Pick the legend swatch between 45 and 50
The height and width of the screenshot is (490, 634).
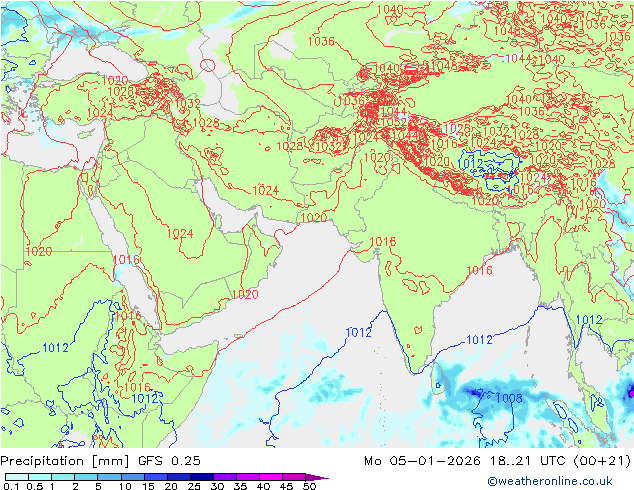[x=294, y=477]
